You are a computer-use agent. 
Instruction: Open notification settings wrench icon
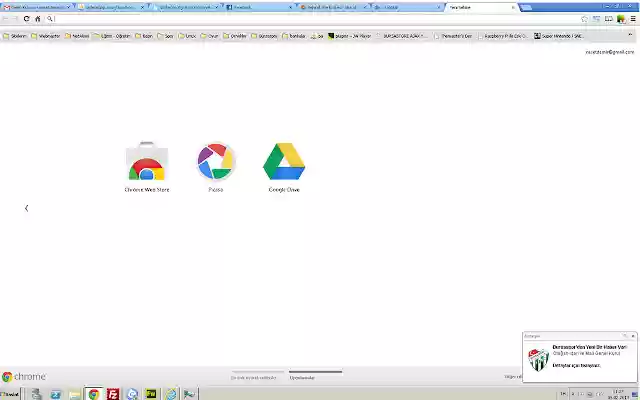click(624, 336)
